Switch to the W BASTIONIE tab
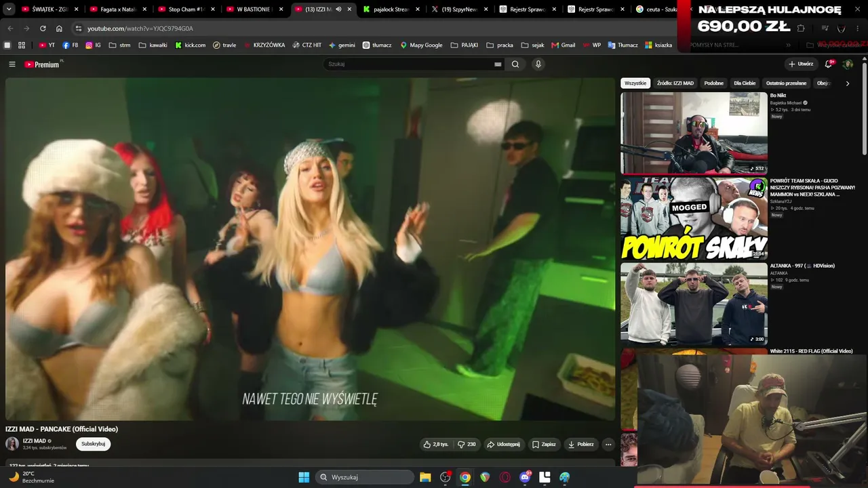868x488 pixels. click(x=254, y=9)
